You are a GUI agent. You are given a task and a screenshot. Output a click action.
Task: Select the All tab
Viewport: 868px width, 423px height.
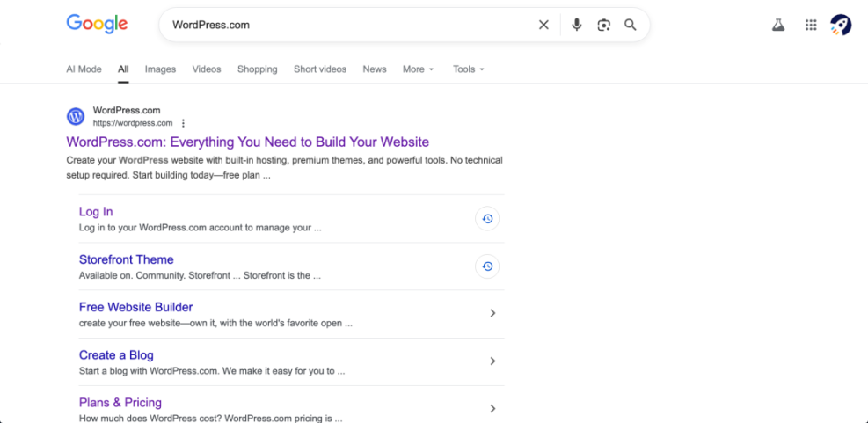click(x=123, y=69)
